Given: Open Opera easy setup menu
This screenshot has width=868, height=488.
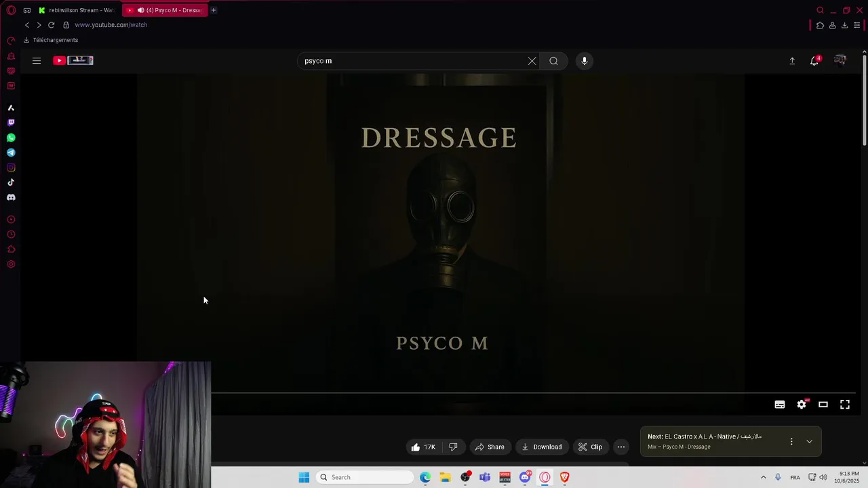Looking at the screenshot, I should [857, 26].
